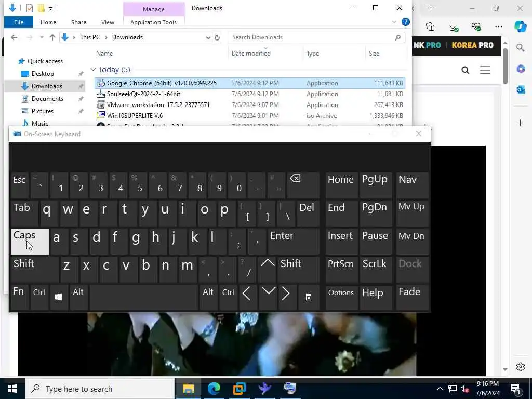532x399 pixels.
Task: Open File Explorer from the taskbar
Action: [x=188, y=389]
